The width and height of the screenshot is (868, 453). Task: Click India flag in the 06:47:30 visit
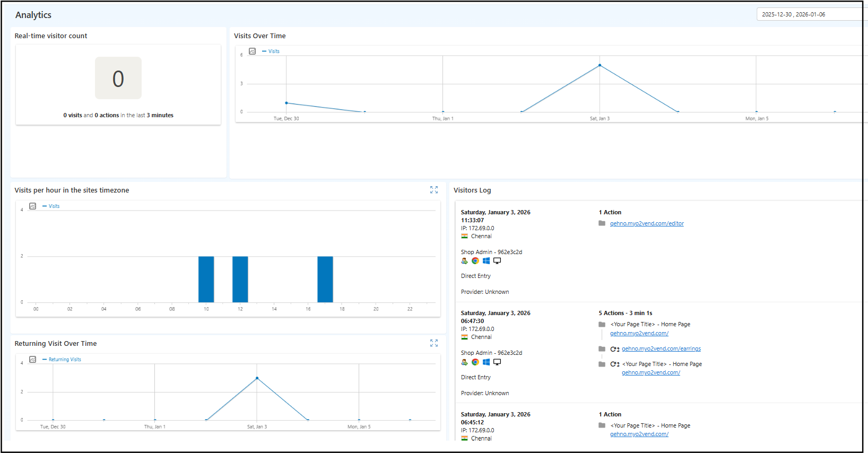point(464,337)
